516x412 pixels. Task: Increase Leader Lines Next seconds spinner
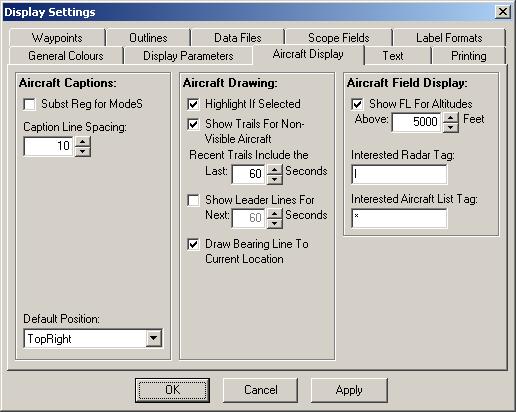[x=274, y=214]
